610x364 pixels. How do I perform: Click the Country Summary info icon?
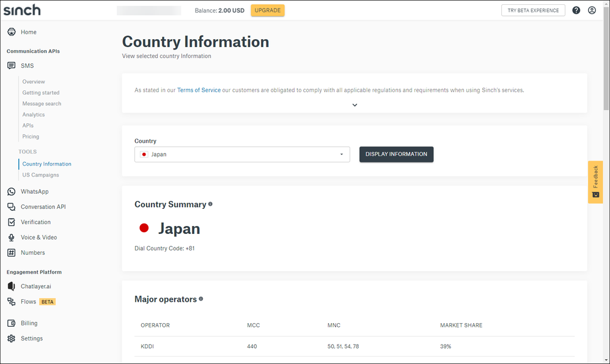(210, 204)
